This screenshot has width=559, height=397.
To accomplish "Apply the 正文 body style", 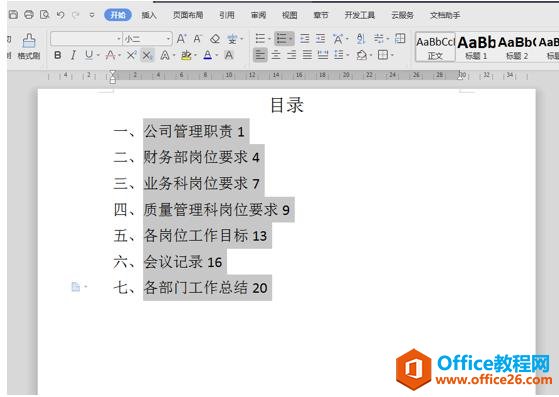I will tap(435, 47).
